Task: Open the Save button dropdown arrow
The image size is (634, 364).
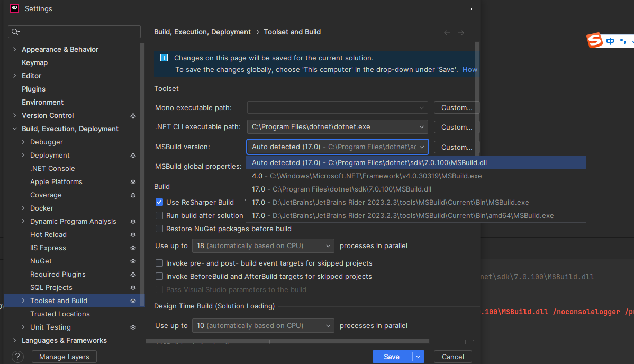Action: [418, 357]
